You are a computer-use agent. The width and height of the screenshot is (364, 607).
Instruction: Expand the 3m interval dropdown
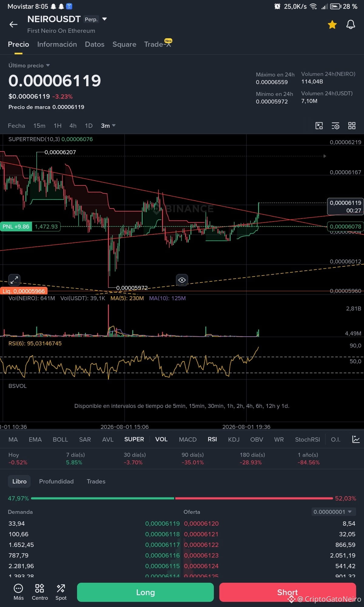[x=108, y=126]
